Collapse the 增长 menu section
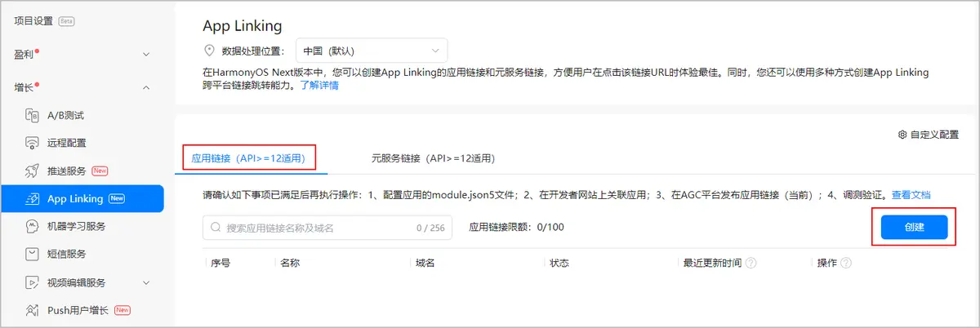 click(146, 86)
